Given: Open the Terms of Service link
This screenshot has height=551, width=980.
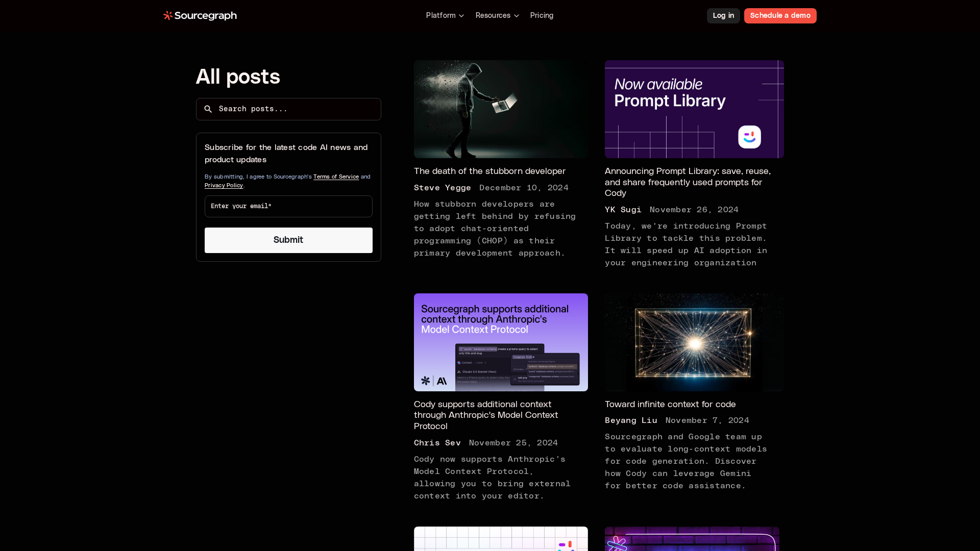Looking at the screenshot, I should pyautogui.click(x=336, y=177).
